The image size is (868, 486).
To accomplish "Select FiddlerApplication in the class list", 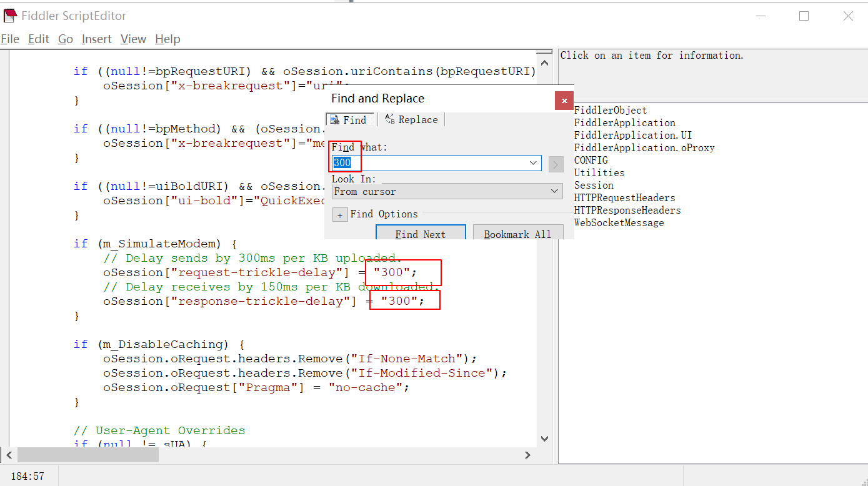I will click(625, 123).
